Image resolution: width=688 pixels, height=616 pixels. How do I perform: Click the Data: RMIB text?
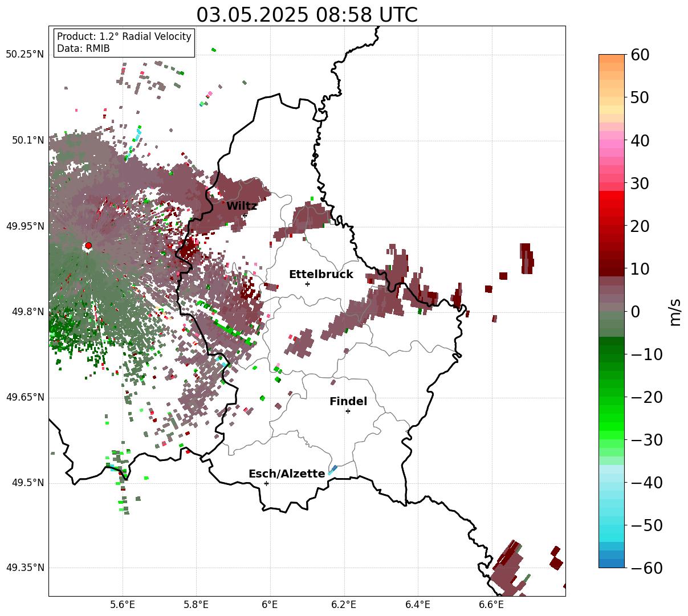click(x=83, y=49)
